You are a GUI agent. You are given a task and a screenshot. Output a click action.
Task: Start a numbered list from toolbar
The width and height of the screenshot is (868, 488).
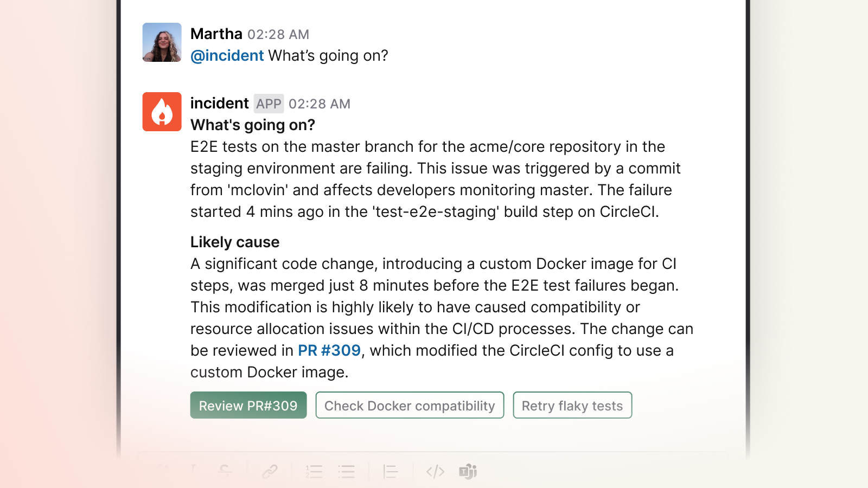click(x=314, y=471)
